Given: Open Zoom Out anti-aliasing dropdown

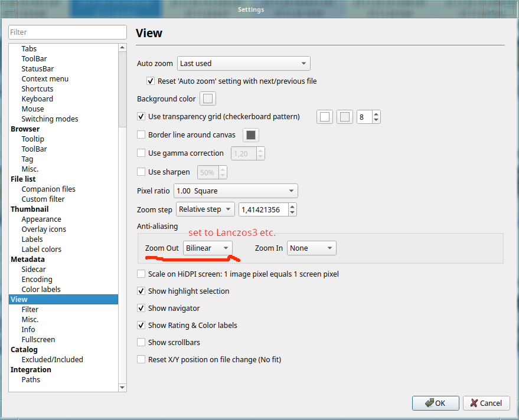Looking at the screenshot, I should pyautogui.click(x=207, y=248).
